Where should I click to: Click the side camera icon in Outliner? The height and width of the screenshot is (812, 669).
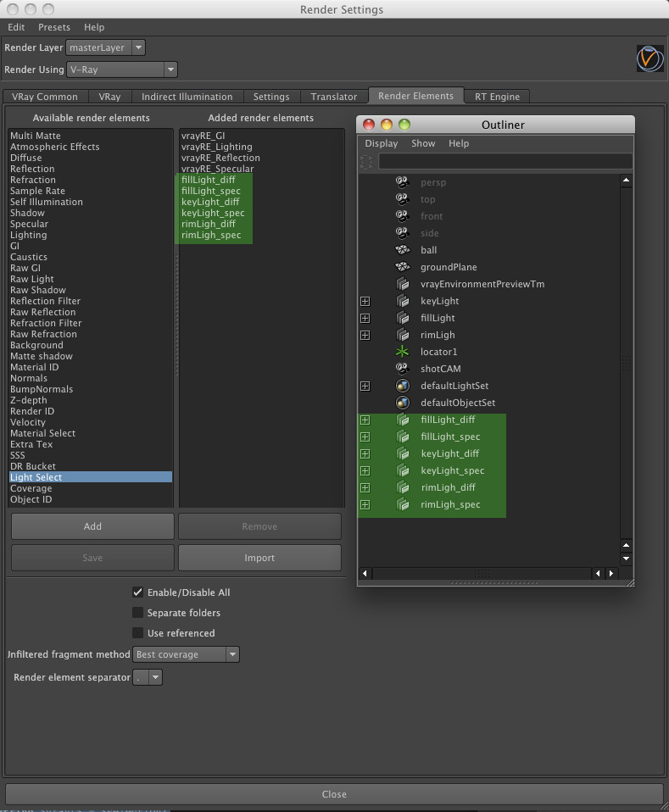coord(403,233)
